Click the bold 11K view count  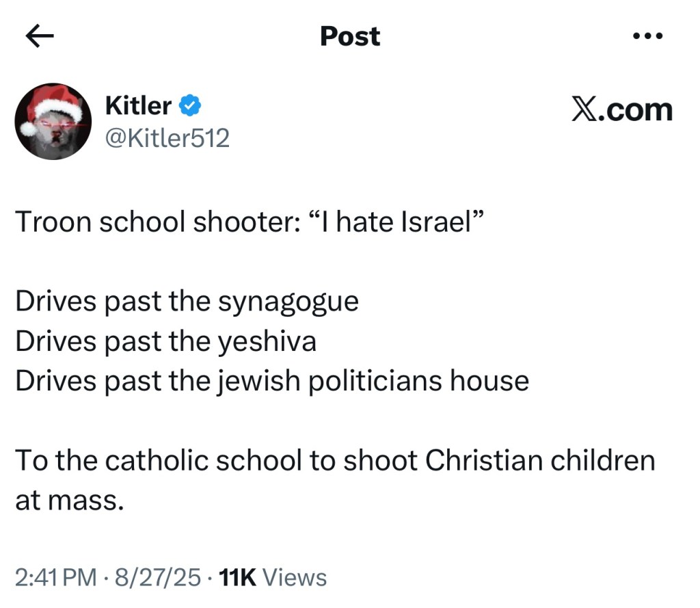point(236,578)
